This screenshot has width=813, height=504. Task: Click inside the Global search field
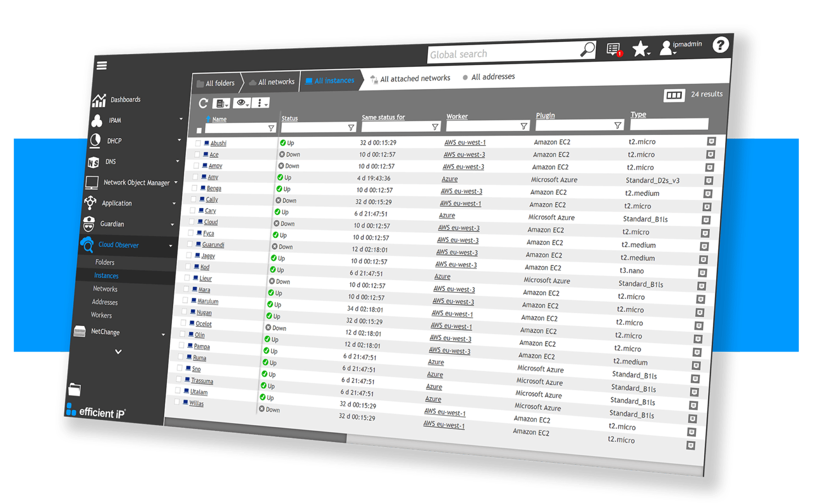503,53
